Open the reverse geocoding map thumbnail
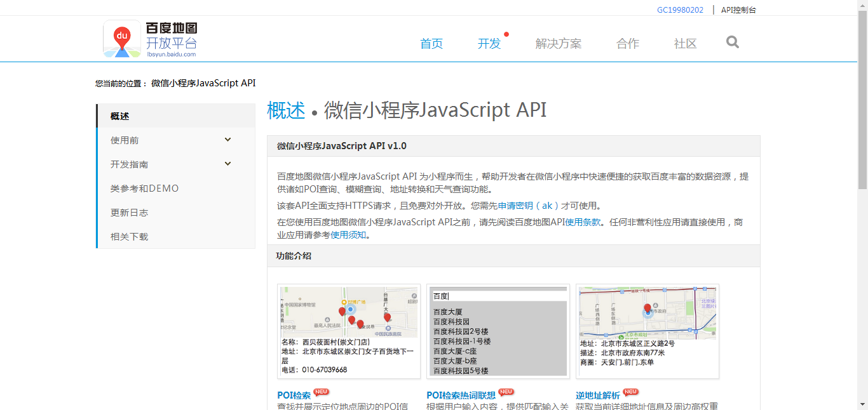 pyautogui.click(x=648, y=331)
